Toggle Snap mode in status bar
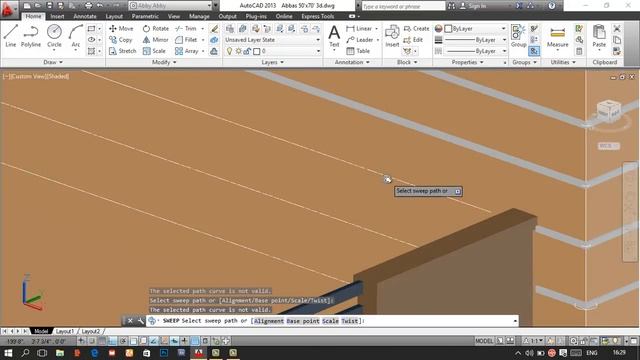Viewport: 640px width, 360px height. (x=92, y=341)
